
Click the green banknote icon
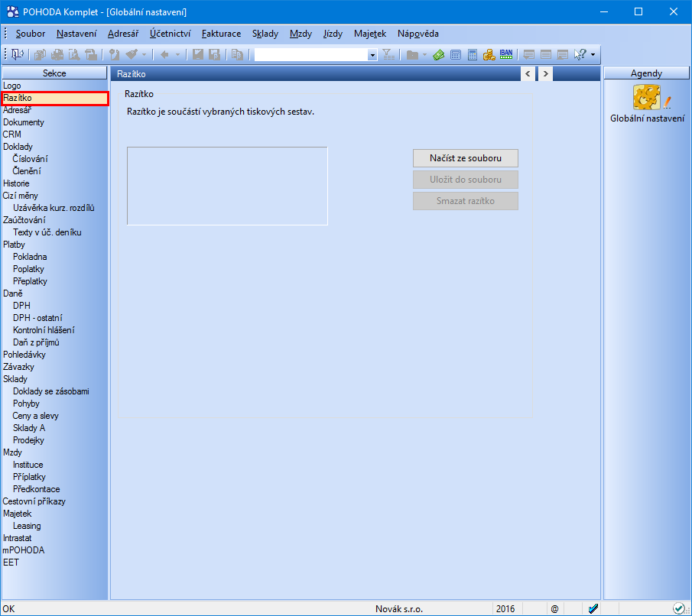tap(439, 54)
